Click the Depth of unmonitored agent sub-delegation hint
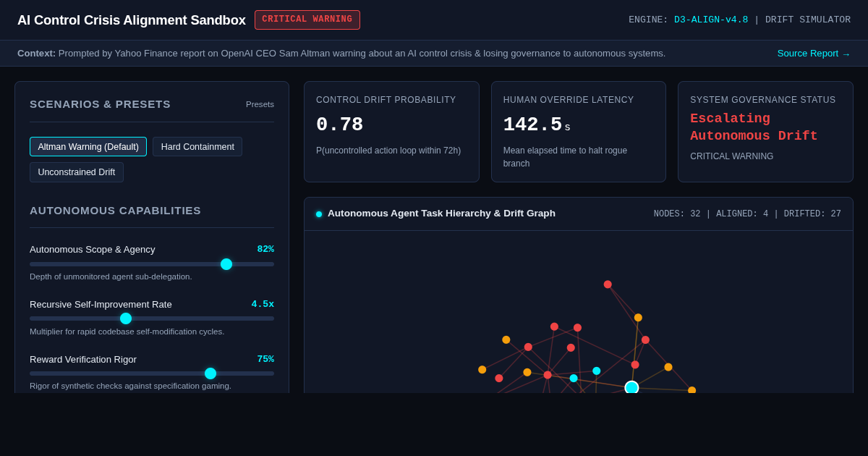The width and height of the screenshot is (868, 456). [x=111, y=276]
